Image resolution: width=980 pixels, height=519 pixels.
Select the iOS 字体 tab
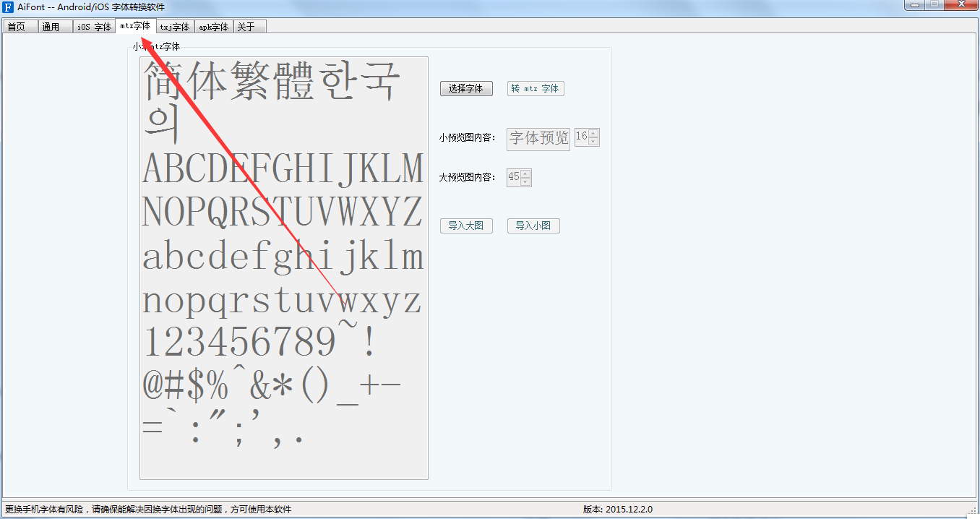[x=94, y=27]
